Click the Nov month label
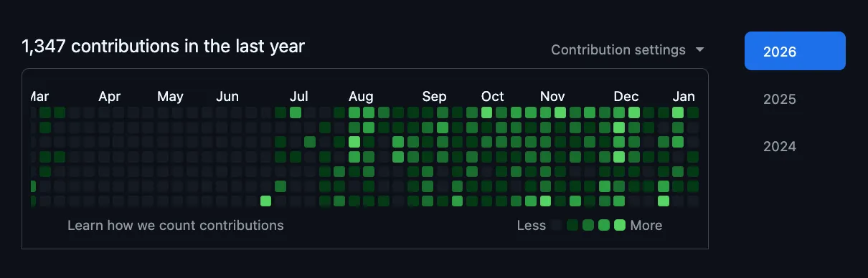 pos(552,96)
